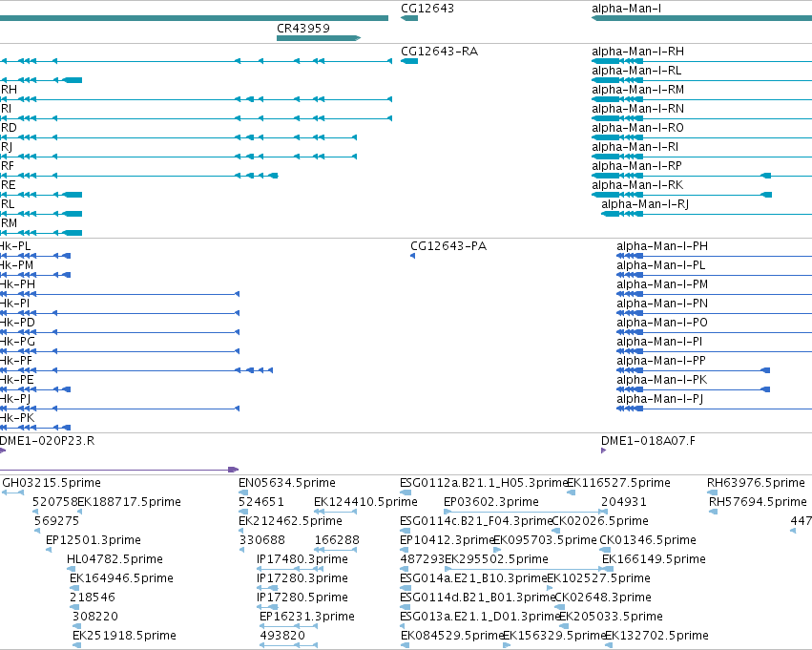Screen dimensions: 812x650
Task: Select transcript alpha-Man-I-RO
Action: (x=638, y=128)
